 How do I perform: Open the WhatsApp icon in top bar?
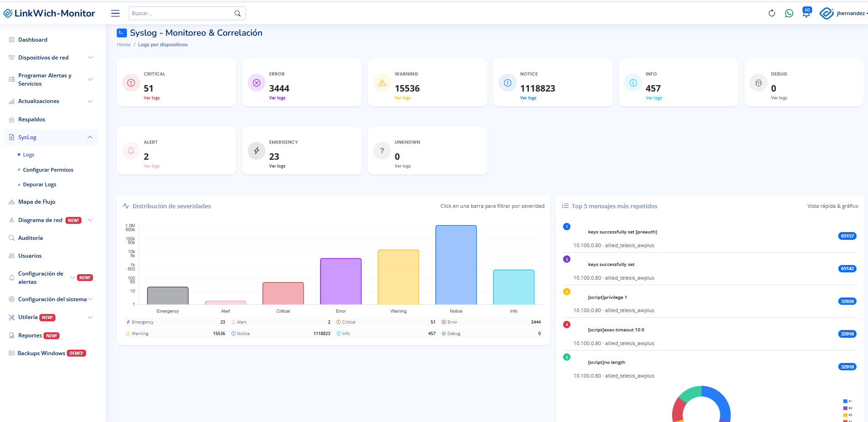coord(789,13)
